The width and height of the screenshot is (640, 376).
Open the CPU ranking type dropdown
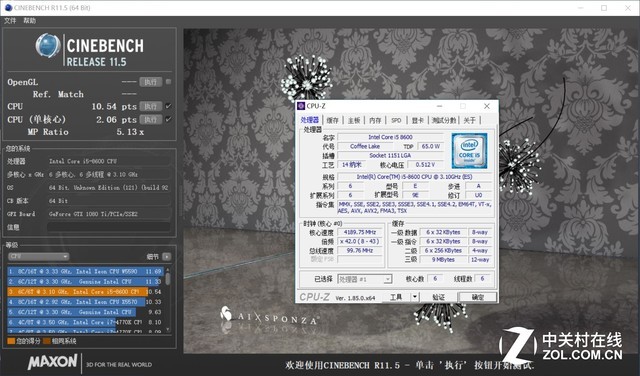pyautogui.click(x=38, y=256)
